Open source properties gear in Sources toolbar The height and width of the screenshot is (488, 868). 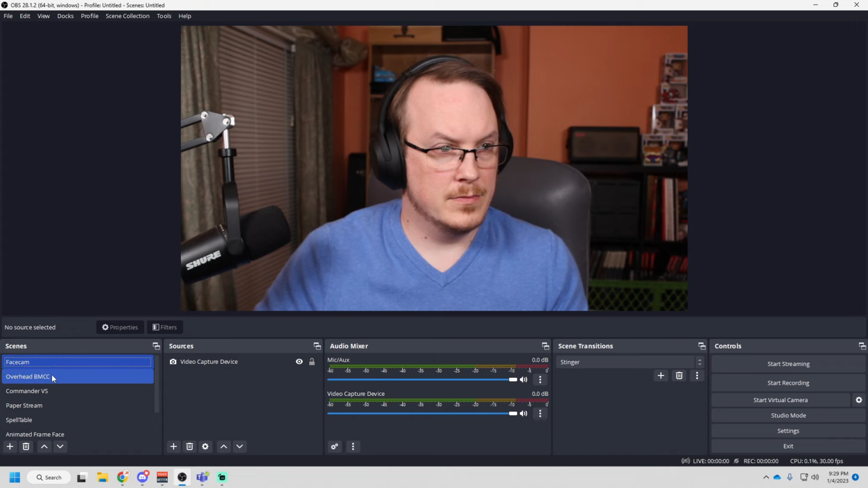(x=206, y=446)
